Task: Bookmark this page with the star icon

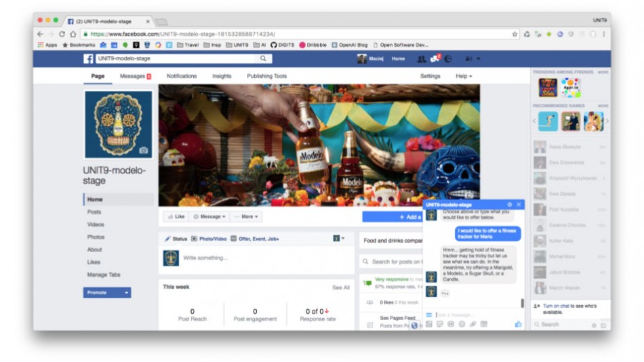Action: point(515,34)
